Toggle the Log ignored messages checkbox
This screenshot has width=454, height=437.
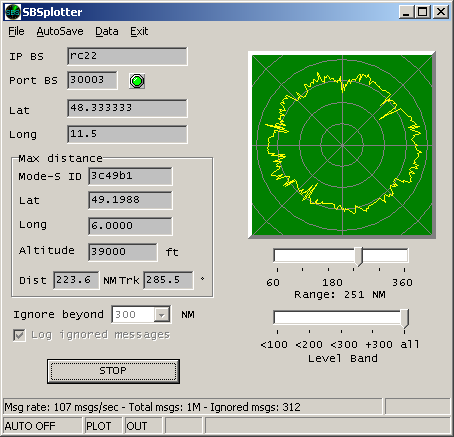coord(19,335)
